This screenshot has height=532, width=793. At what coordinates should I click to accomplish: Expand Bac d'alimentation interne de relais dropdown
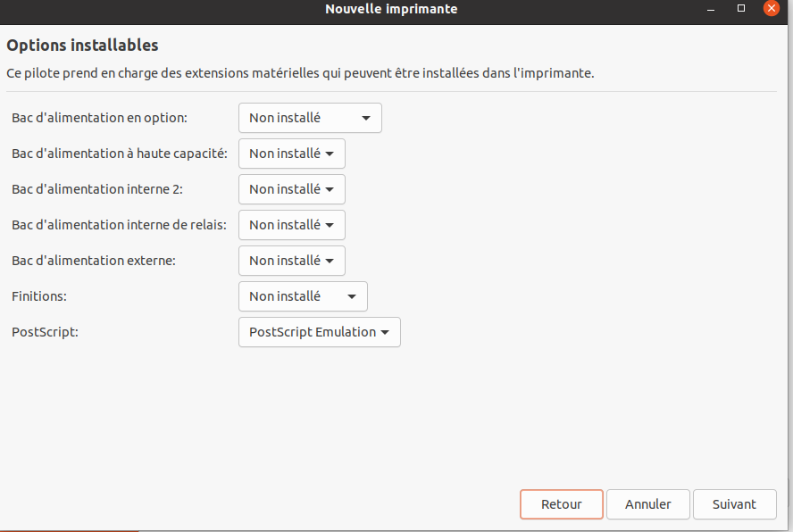coord(292,225)
